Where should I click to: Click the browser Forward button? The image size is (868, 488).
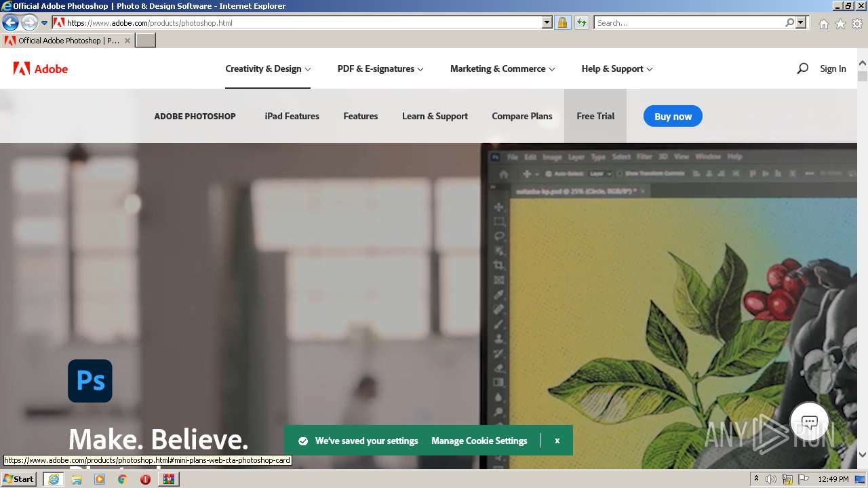click(28, 22)
